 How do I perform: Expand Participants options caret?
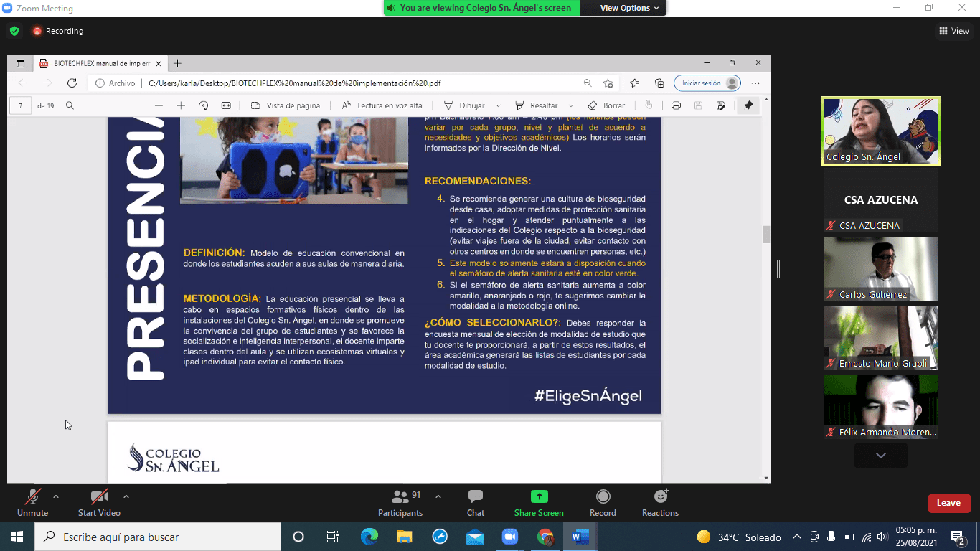(x=438, y=496)
